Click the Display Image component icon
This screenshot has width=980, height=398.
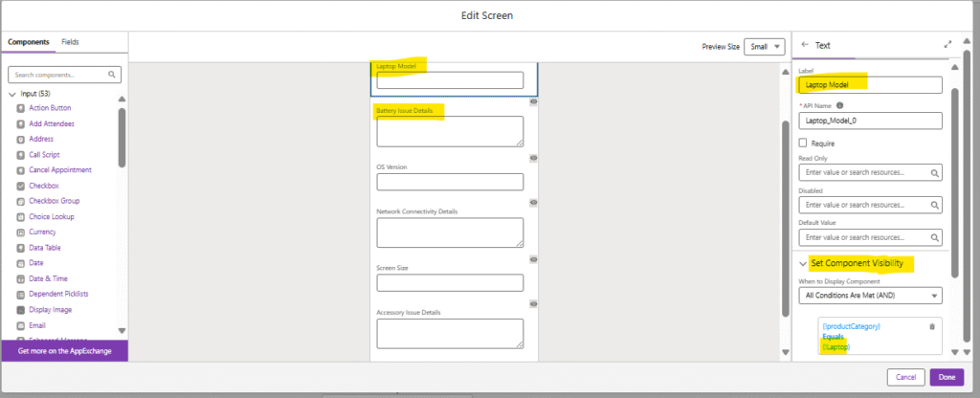[20, 310]
